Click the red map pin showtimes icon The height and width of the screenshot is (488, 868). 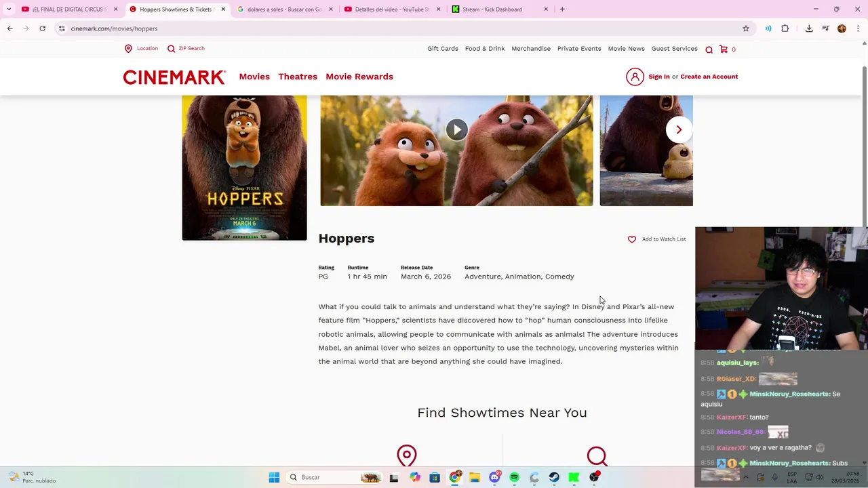pos(407,455)
